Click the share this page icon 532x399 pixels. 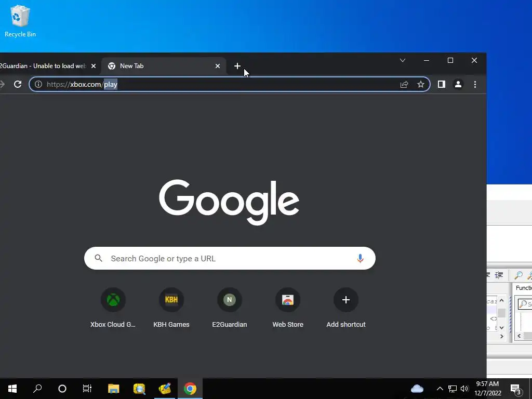point(404,85)
